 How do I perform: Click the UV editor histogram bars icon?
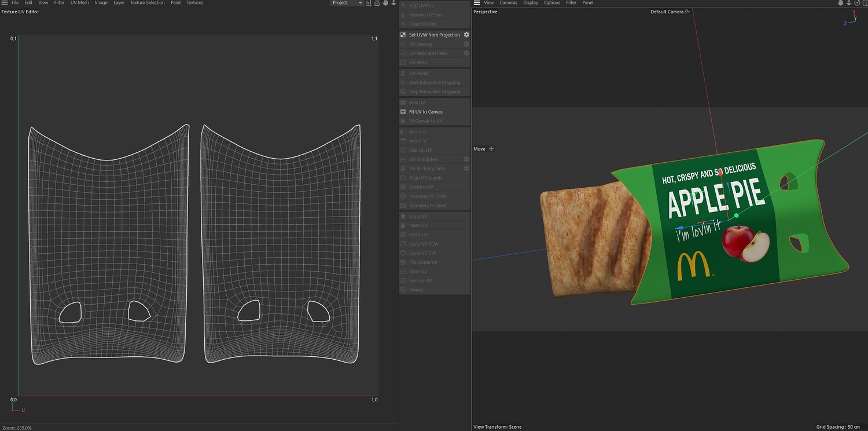pyautogui.click(x=369, y=3)
